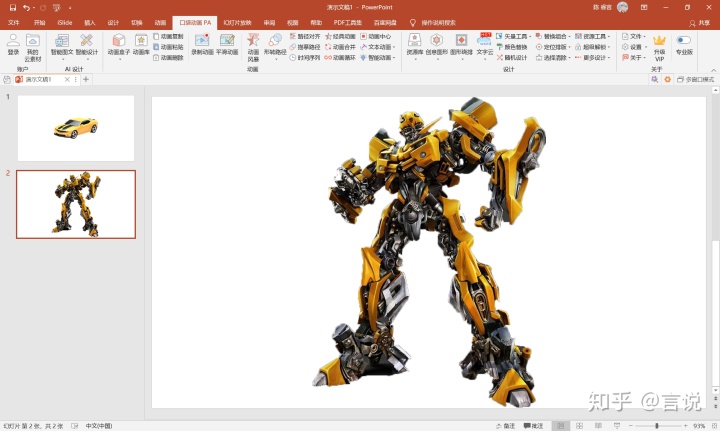
Task: Switch to the iSlide ribbon tab
Action: coord(65,22)
